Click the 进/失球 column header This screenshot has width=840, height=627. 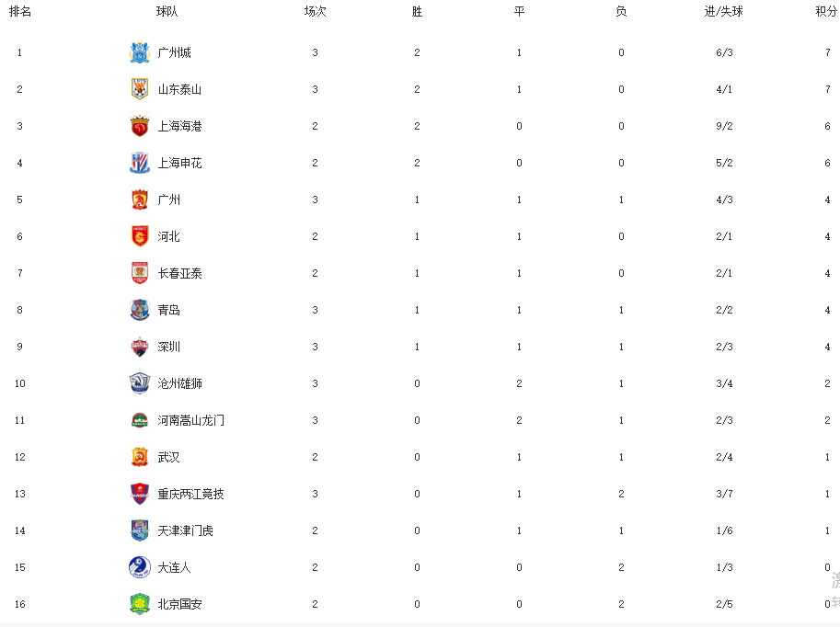coord(724,11)
